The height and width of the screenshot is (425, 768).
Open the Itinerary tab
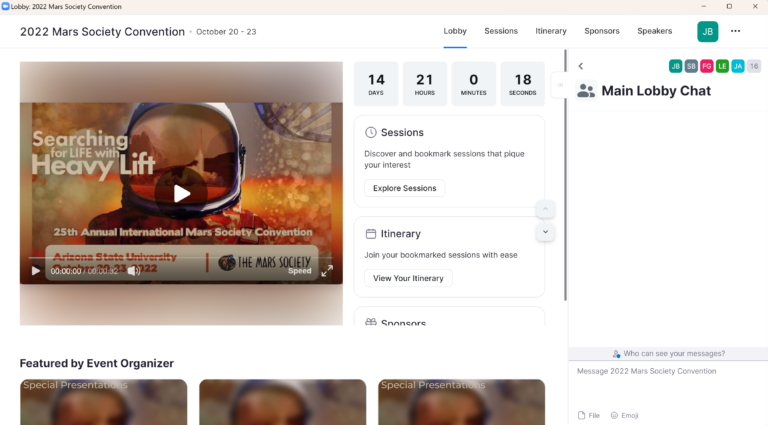point(551,31)
